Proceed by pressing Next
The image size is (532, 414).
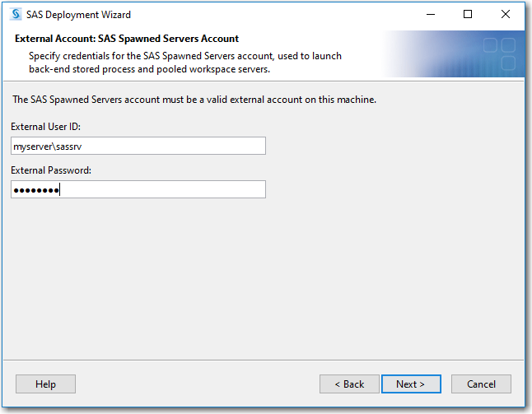[x=410, y=384]
